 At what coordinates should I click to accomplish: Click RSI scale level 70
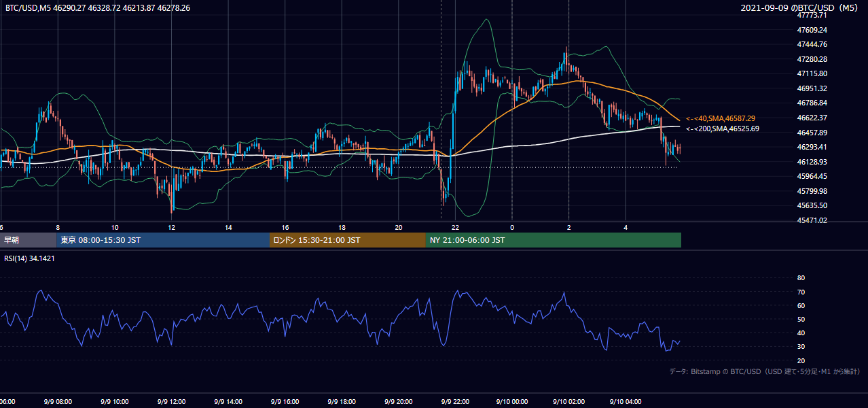coord(801,292)
